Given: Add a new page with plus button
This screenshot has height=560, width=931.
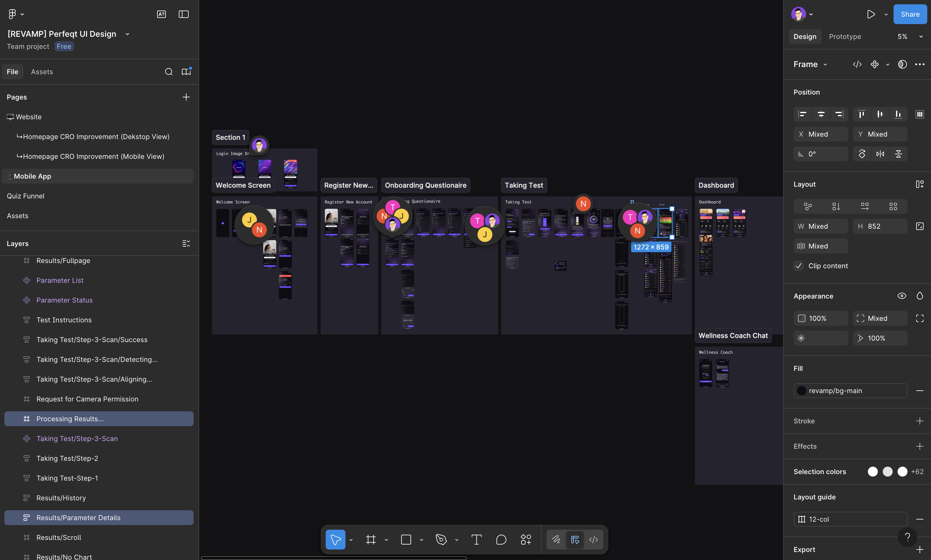Looking at the screenshot, I should point(186,97).
